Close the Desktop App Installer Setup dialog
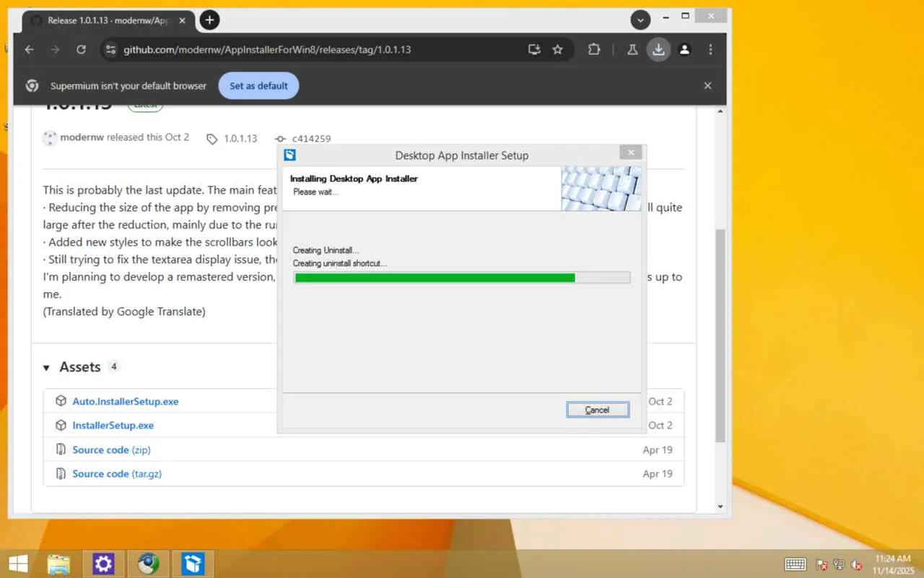This screenshot has width=924, height=578. 630,152
